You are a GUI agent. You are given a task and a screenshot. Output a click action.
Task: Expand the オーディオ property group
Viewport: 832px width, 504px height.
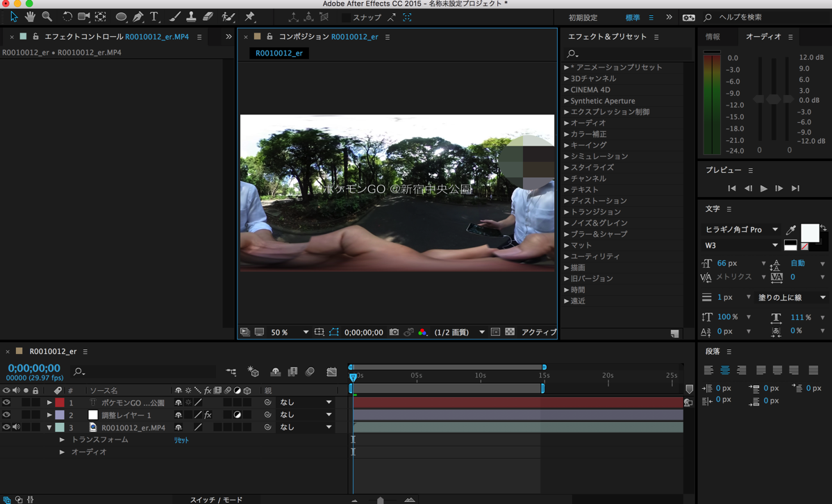62,452
